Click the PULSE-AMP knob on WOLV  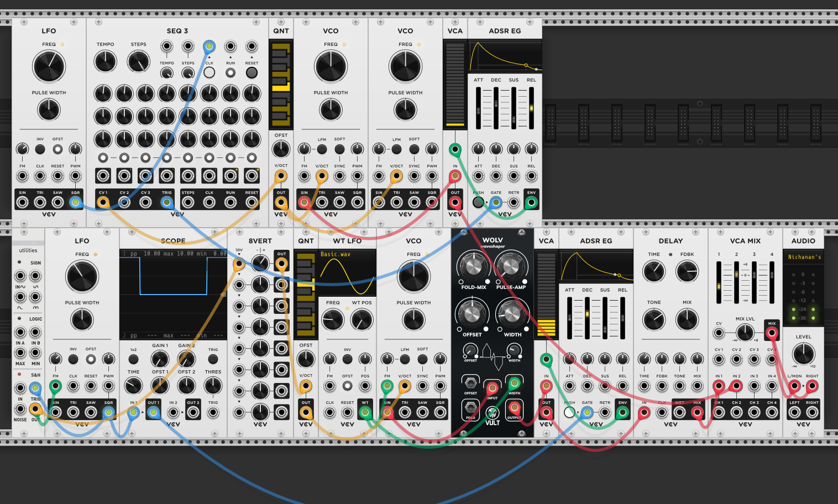[x=511, y=266]
